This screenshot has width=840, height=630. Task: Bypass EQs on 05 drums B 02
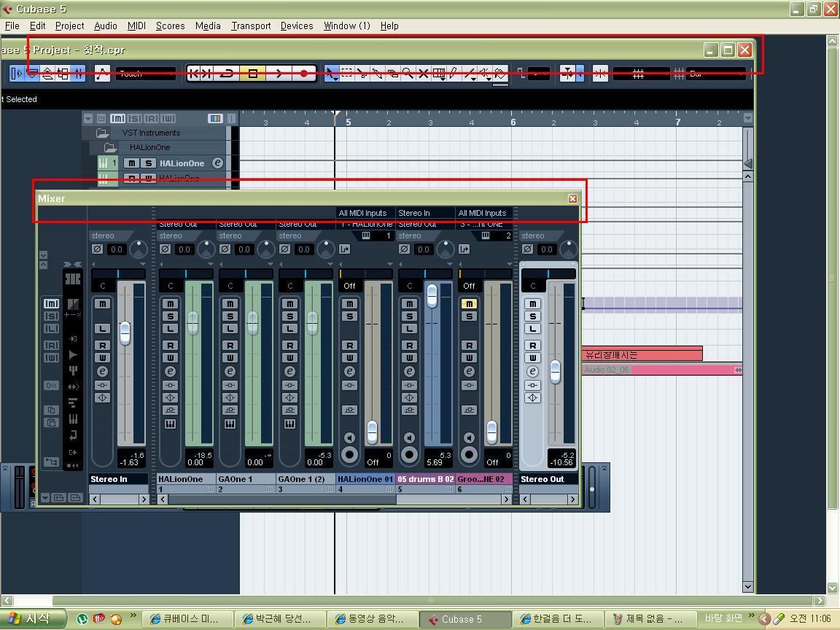pyautogui.click(x=409, y=397)
